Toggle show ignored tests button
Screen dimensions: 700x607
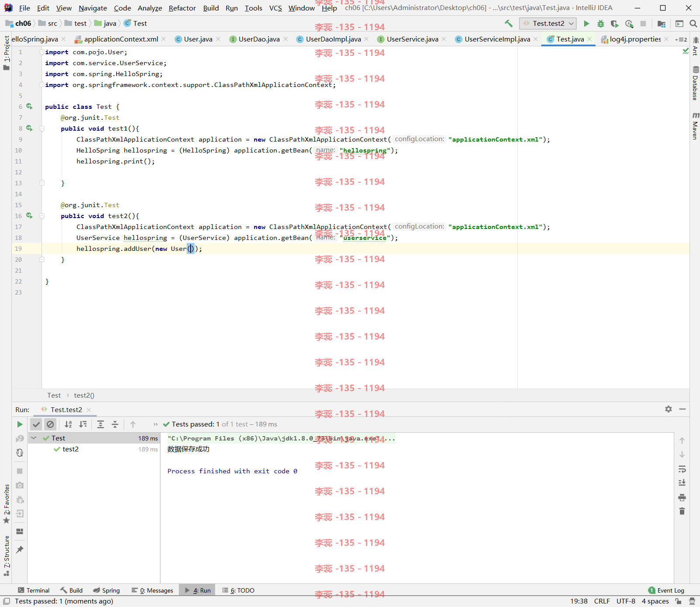click(x=51, y=424)
